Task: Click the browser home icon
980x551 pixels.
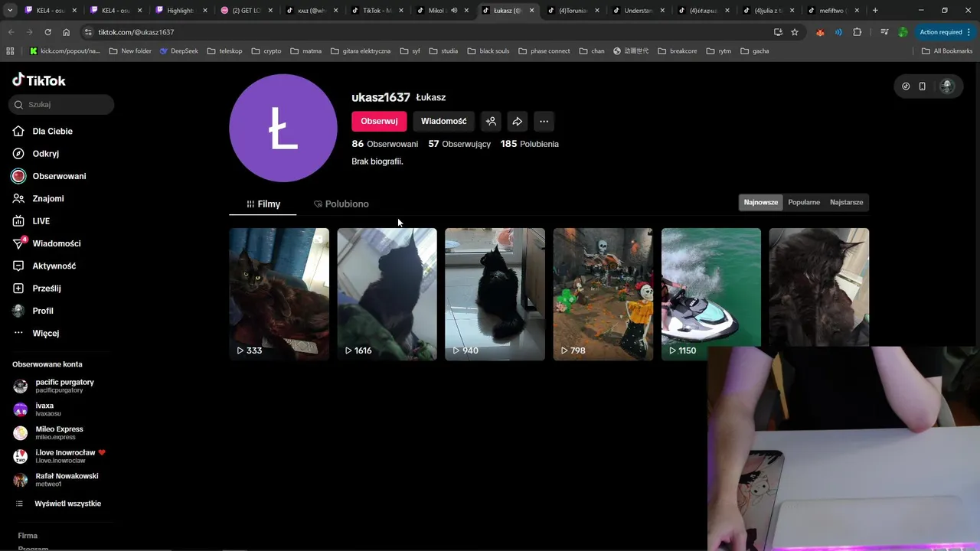Action: (66, 32)
